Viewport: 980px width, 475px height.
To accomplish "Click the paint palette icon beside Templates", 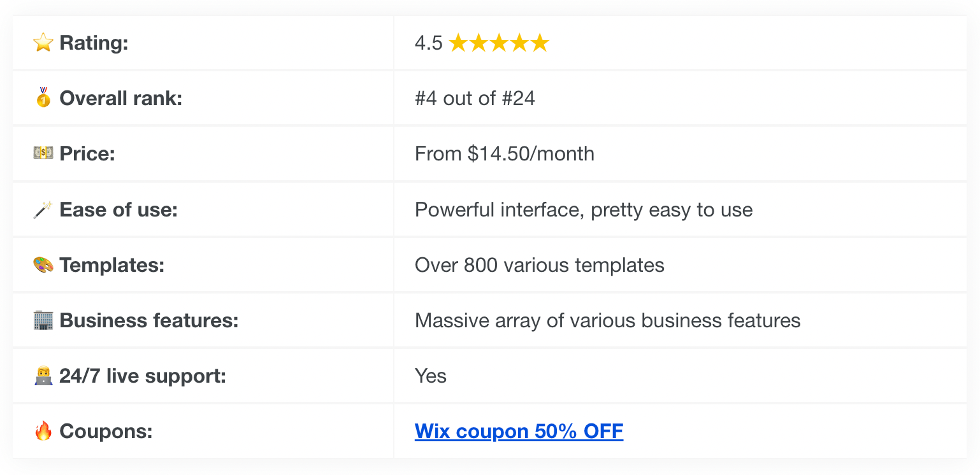I will pos(43,265).
